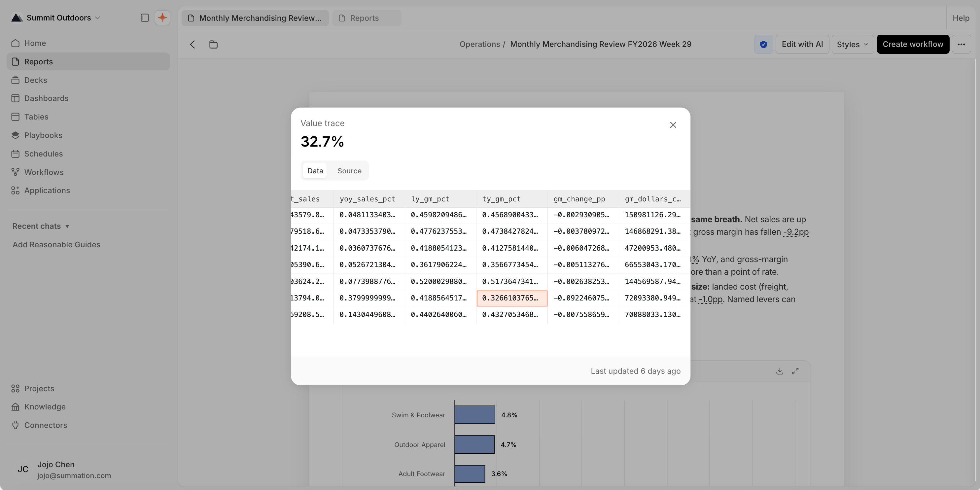Go to Dashboards

[x=88, y=98]
